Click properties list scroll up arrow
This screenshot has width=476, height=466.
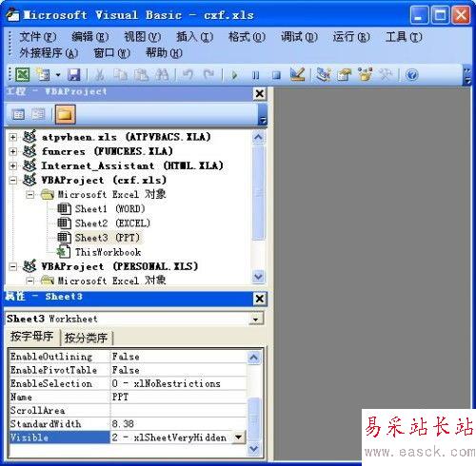coord(253,358)
